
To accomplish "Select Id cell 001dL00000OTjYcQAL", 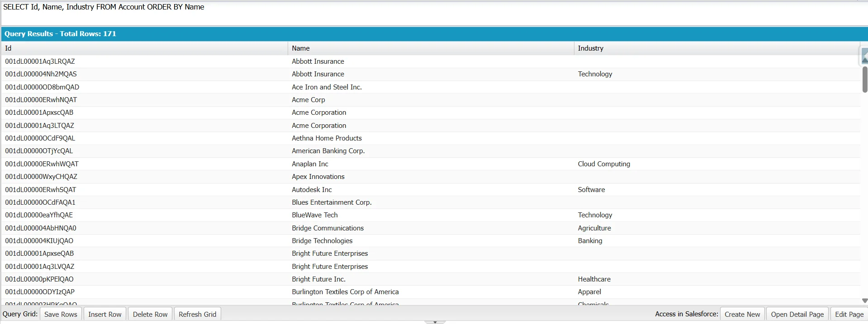I will click(x=144, y=151).
